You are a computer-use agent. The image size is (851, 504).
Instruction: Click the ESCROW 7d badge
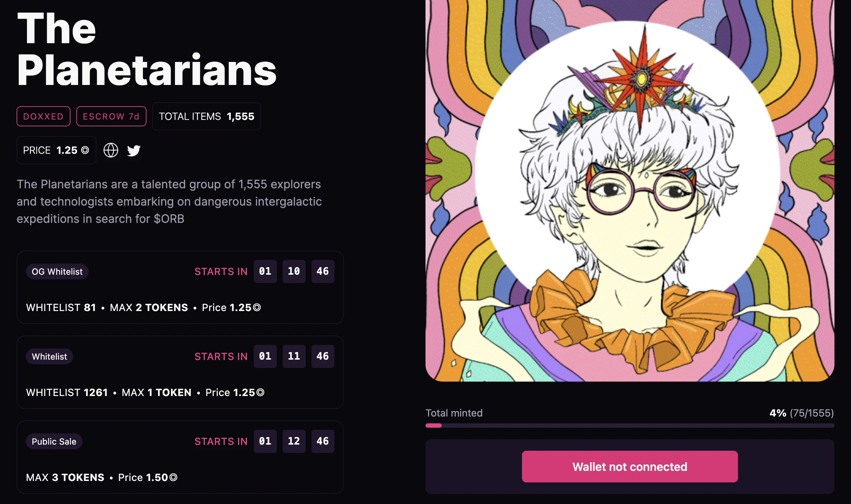pyautogui.click(x=111, y=116)
